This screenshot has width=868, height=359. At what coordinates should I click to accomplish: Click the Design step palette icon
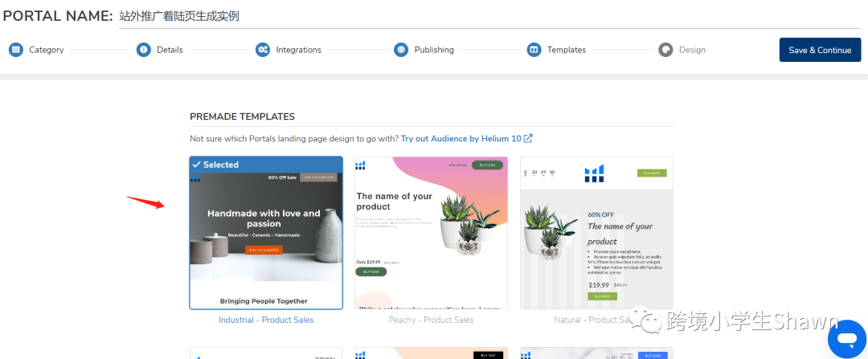pos(665,50)
